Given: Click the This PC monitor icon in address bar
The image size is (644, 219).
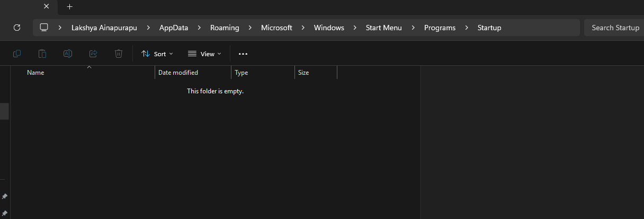Looking at the screenshot, I should [x=44, y=28].
